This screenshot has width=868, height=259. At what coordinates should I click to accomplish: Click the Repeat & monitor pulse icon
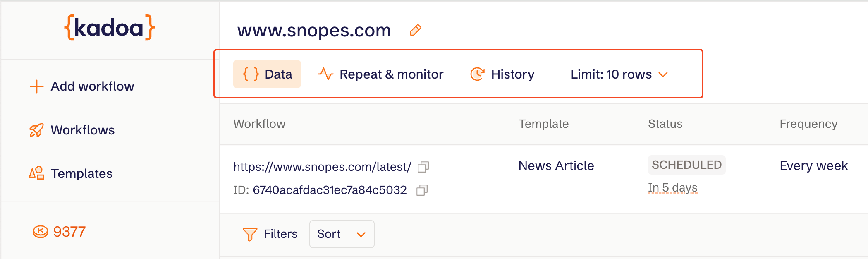325,74
